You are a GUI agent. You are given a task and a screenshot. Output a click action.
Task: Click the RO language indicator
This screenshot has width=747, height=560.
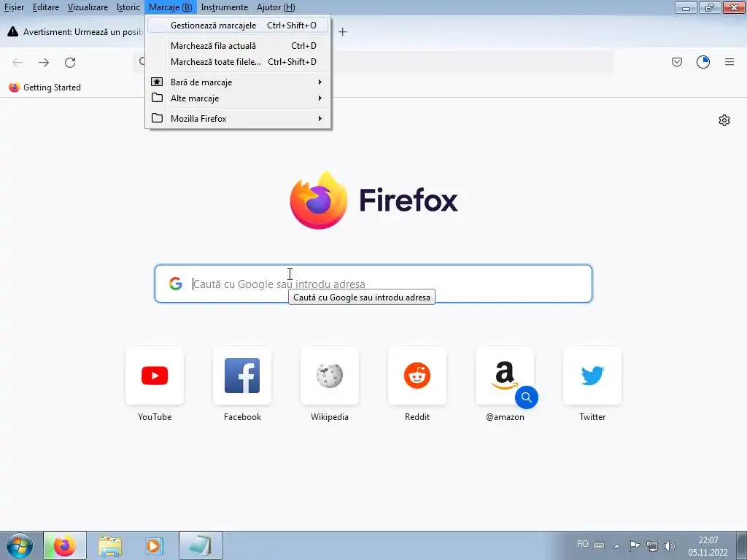[x=582, y=544]
